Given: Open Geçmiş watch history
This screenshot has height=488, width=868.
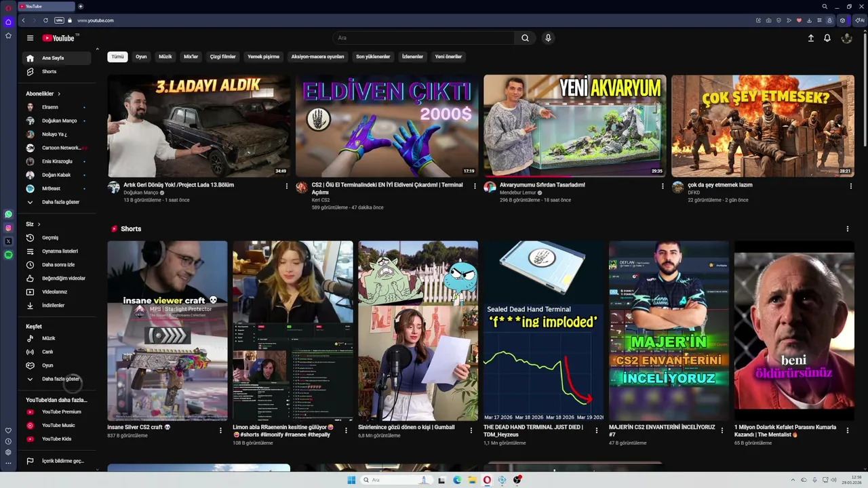Looking at the screenshot, I should tap(57, 238).
